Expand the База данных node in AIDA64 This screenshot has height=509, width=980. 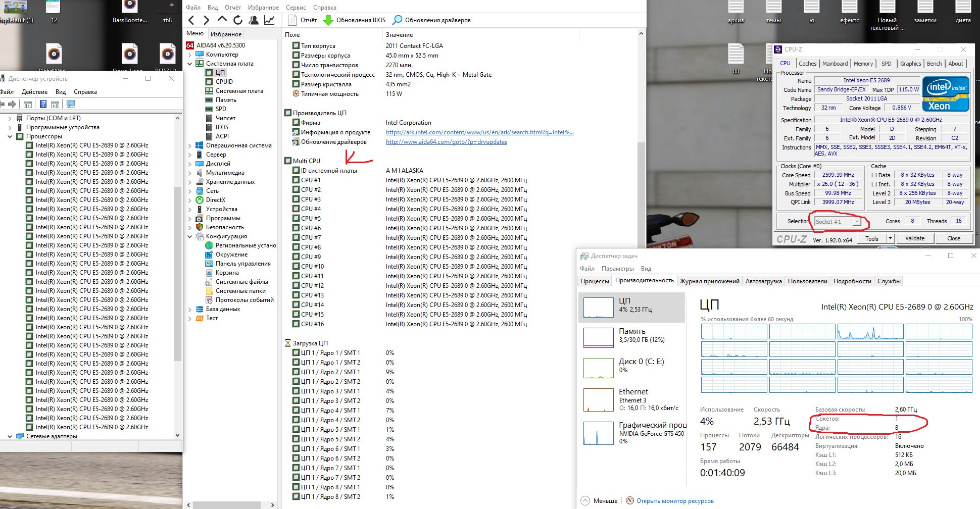coord(190,309)
